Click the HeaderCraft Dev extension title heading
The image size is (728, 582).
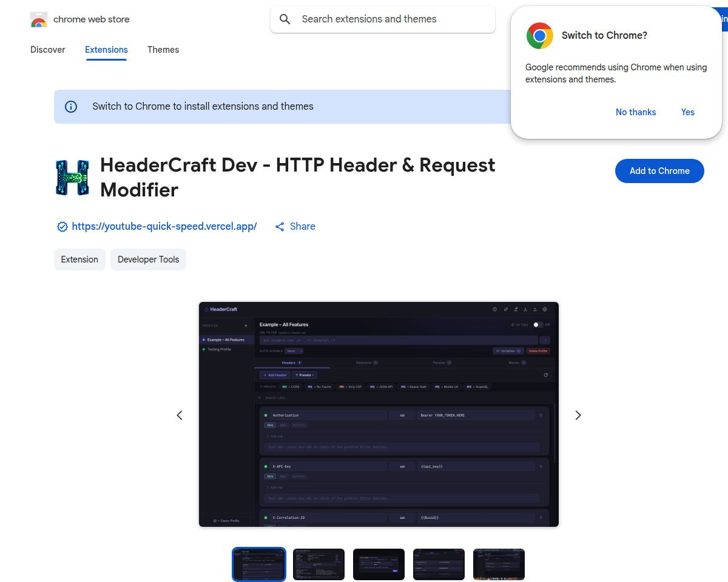298,178
